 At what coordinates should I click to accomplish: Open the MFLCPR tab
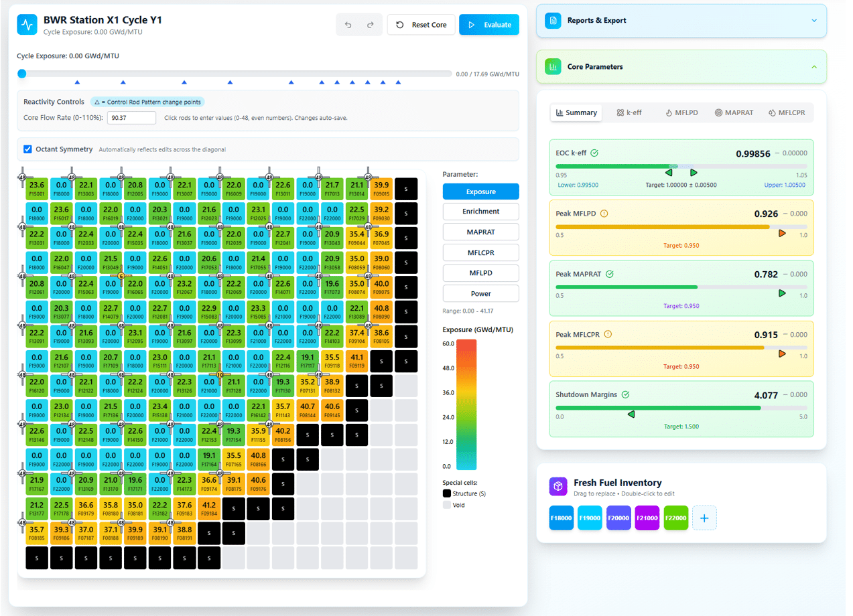point(787,112)
